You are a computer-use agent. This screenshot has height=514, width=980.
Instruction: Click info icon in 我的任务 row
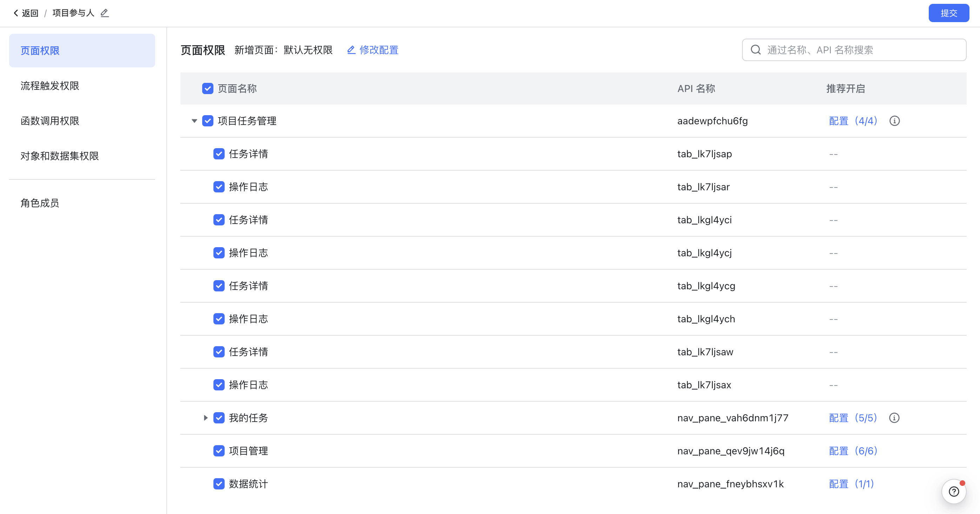(894, 418)
